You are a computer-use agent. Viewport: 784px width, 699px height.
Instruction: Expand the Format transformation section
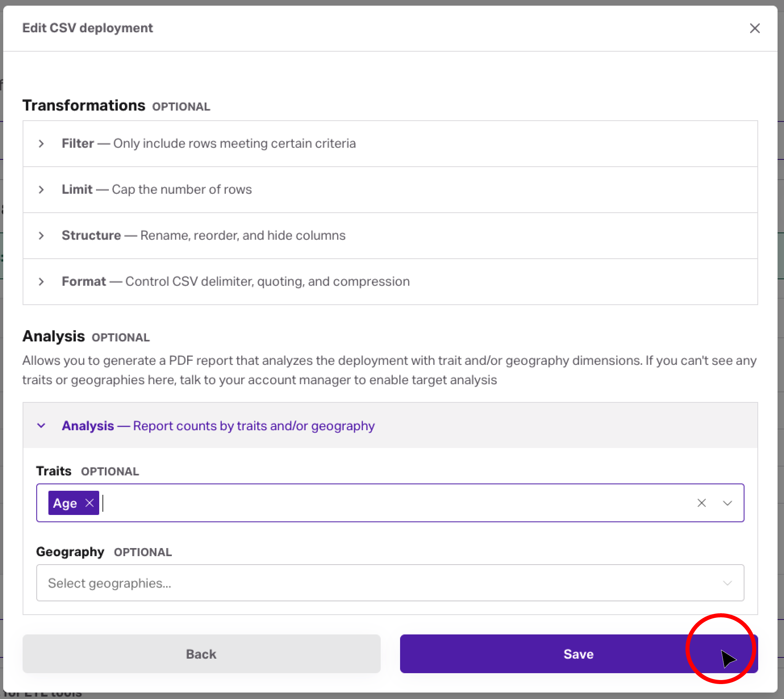[41, 282]
